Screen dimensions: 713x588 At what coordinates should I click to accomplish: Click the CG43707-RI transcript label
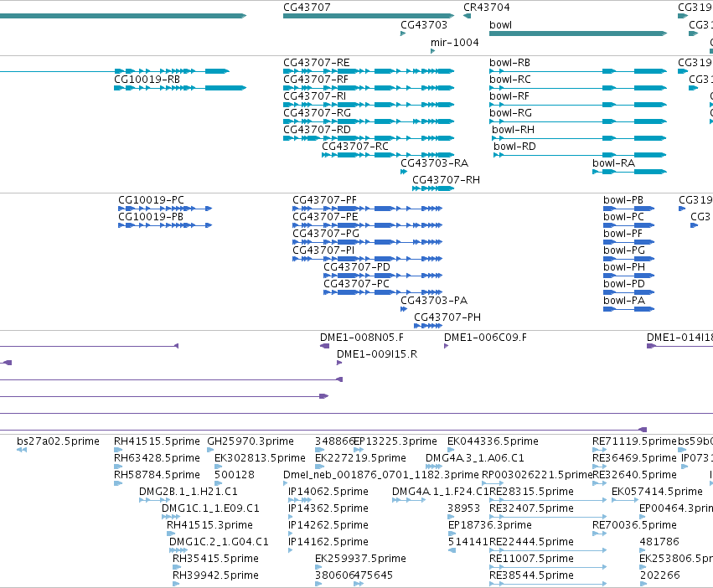[x=315, y=96]
